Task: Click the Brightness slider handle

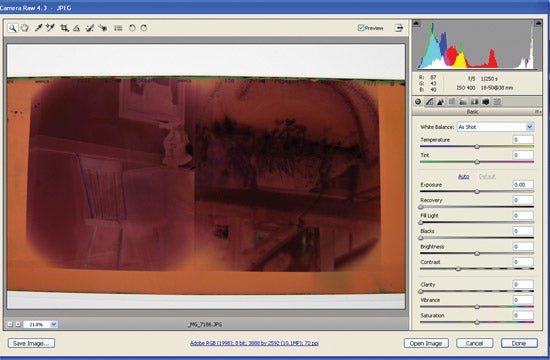Action: (477, 253)
